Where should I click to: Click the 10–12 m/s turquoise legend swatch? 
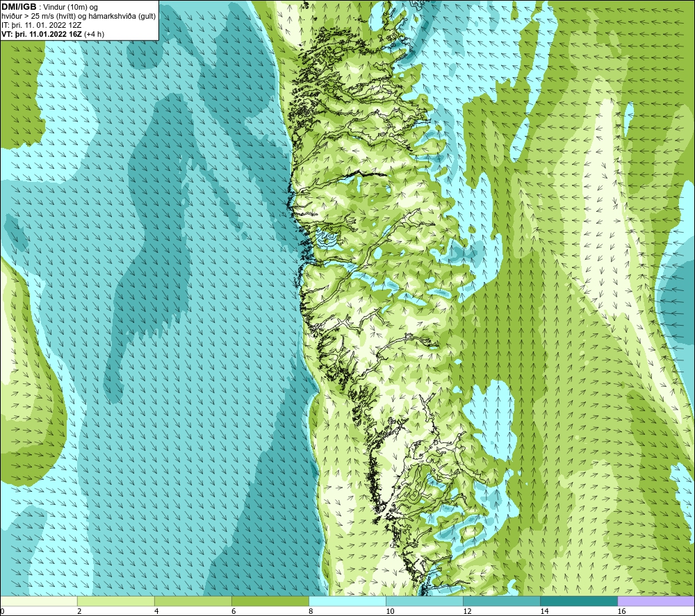(424, 601)
